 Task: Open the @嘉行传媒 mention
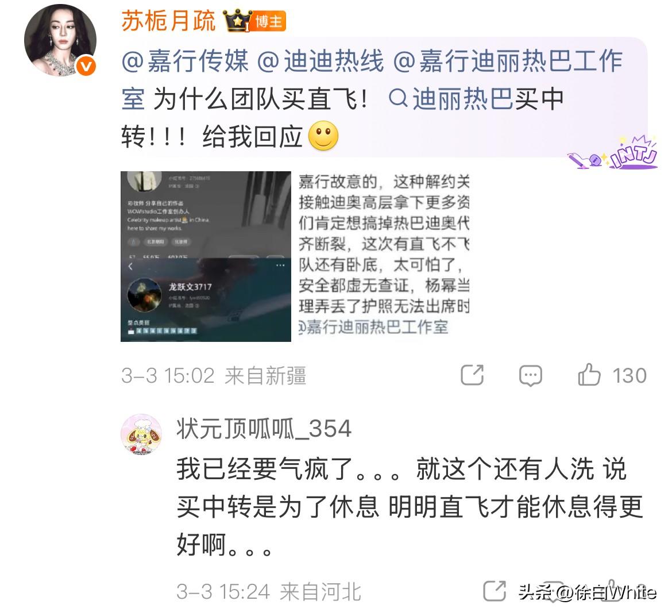185,61
